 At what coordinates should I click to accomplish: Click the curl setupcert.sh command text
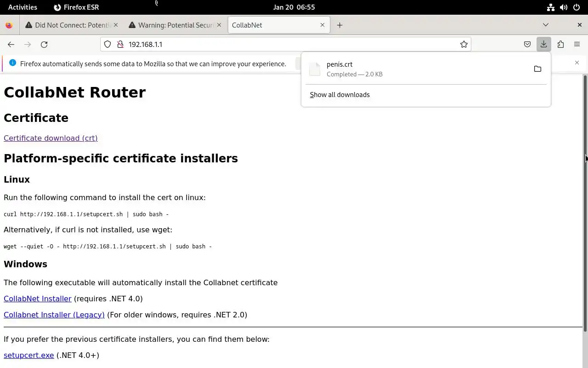[86, 214]
